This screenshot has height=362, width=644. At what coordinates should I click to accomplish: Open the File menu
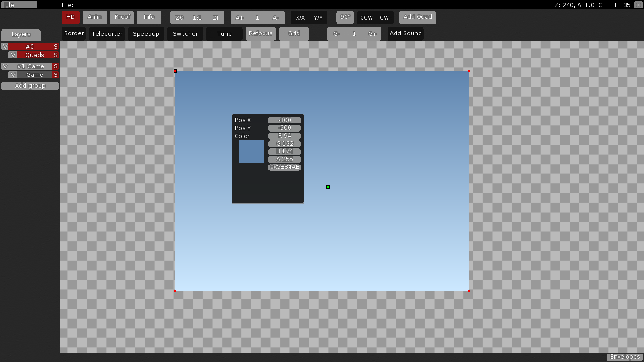(x=19, y=5)
